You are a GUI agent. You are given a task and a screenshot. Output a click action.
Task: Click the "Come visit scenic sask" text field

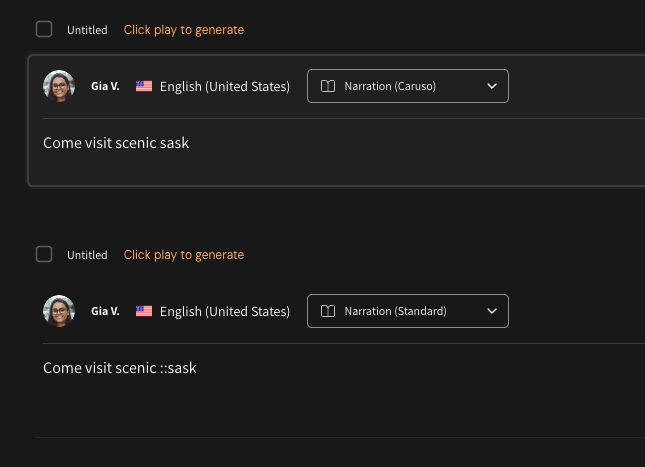pos(116,143)
